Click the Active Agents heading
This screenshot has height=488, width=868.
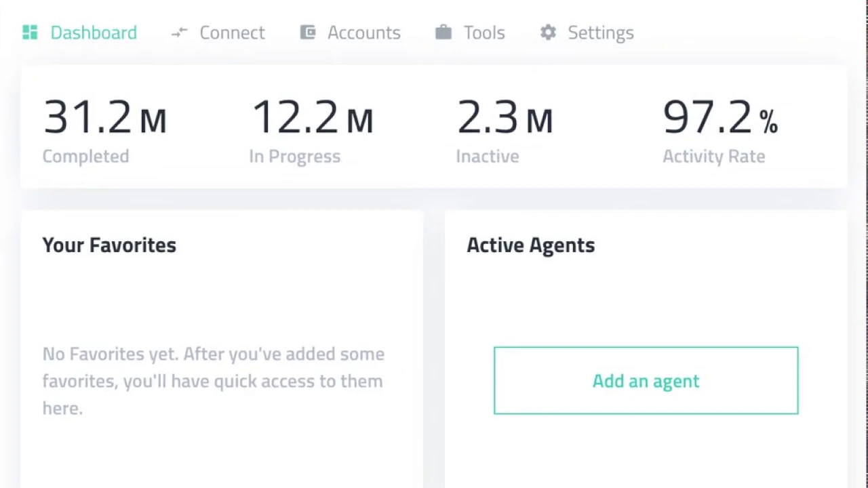coord(530,245)
